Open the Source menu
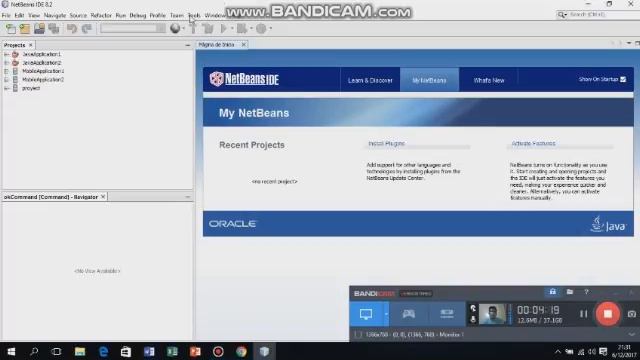 (78, 16)
